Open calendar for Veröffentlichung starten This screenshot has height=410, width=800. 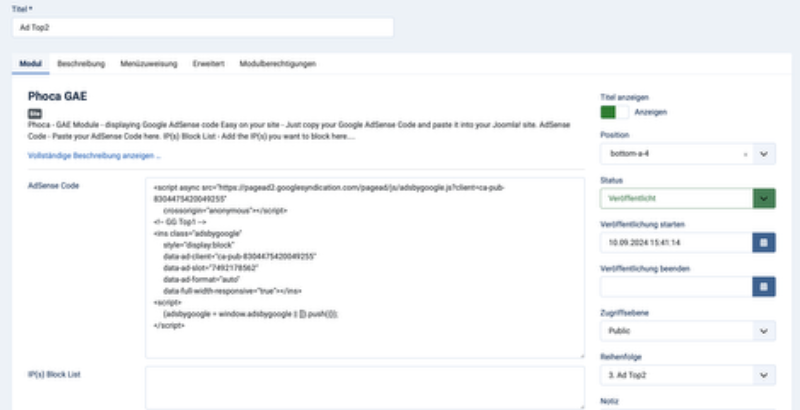pyautogui.click(x=764, y=243)
